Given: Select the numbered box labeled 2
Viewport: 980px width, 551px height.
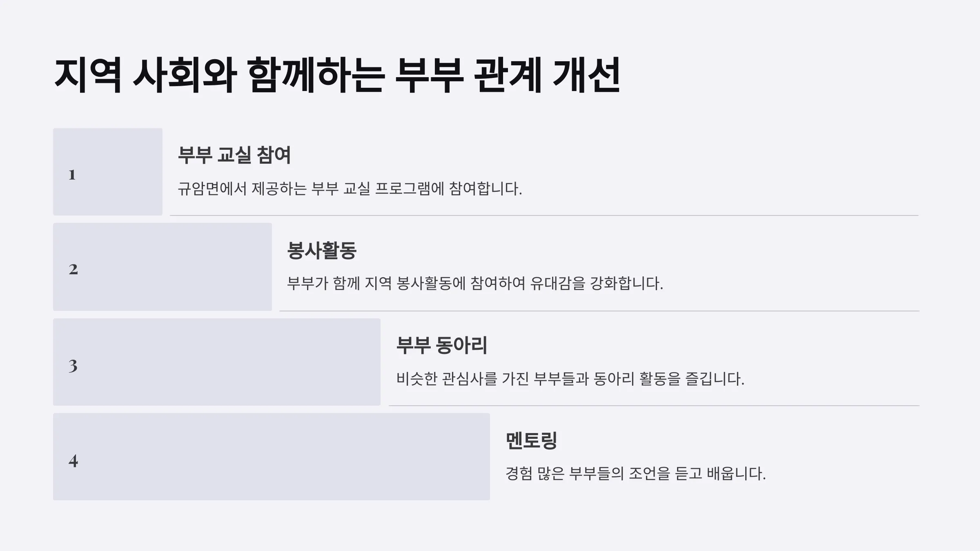Looking at the screenshot, I should click(163, 267).
